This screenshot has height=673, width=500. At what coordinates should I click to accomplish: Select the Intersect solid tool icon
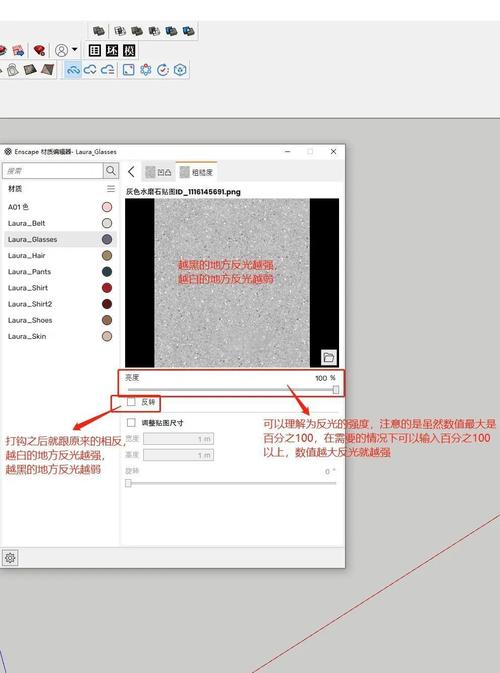point(120,31)
